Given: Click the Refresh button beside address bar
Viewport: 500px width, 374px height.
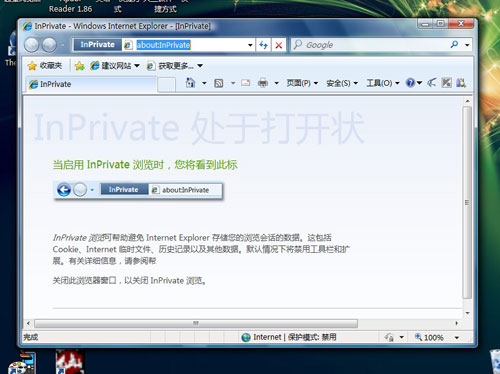Looking at the screenshot, I should point(264,45).
